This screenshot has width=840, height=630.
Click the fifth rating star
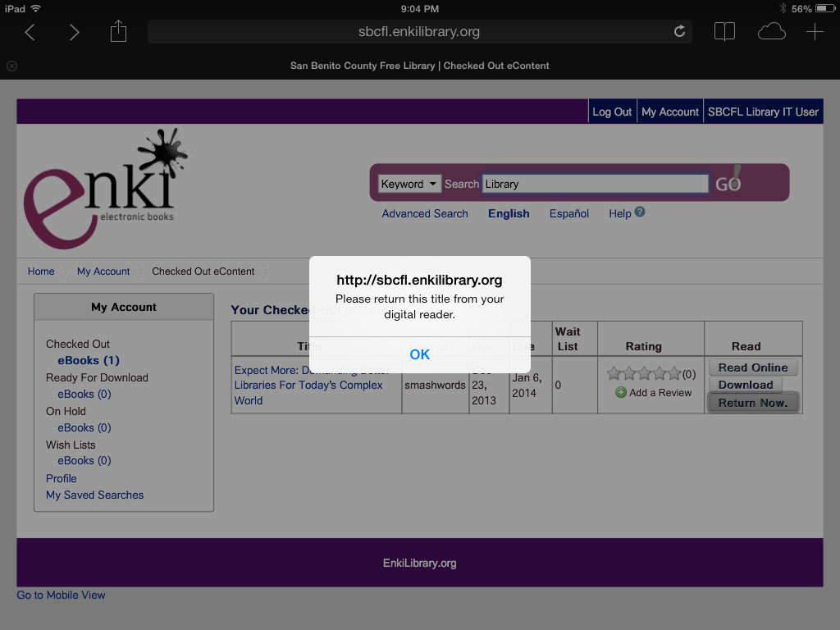click(x=674, y=373)
